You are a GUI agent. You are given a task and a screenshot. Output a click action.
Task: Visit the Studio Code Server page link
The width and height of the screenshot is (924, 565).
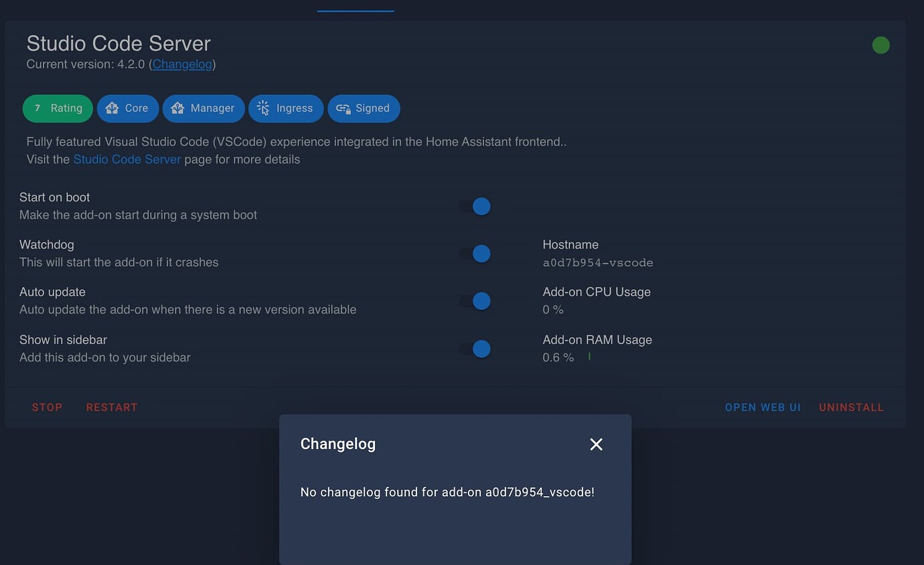[127, 159]
